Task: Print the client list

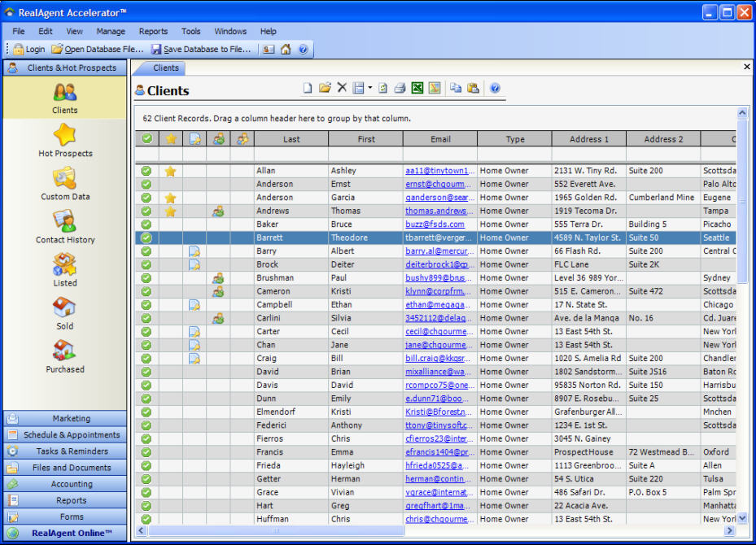Action: (x=400, y=88)
